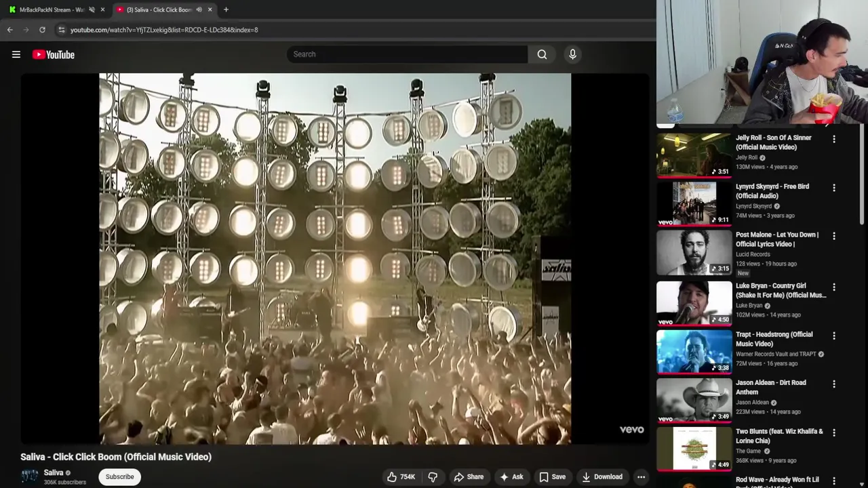Viewport: 868px width, 488px height.
Task: Click the video title text below player
Action: coord(116,457)
